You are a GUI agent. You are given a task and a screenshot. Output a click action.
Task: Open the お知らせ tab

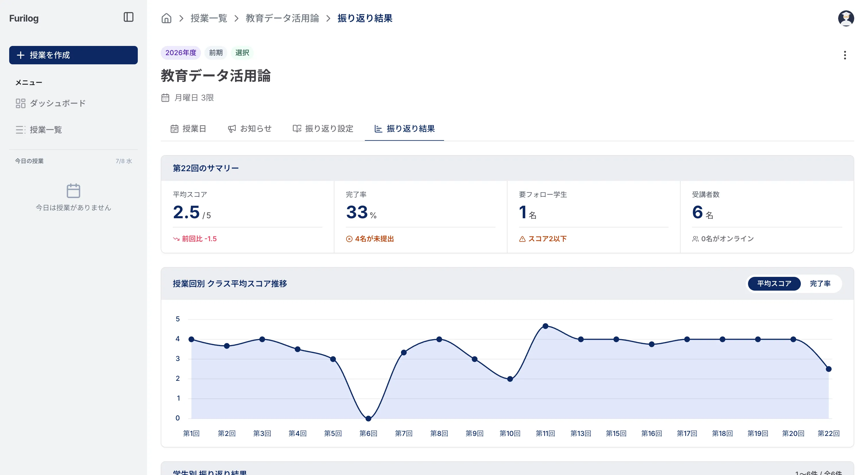tap(250, 129)
